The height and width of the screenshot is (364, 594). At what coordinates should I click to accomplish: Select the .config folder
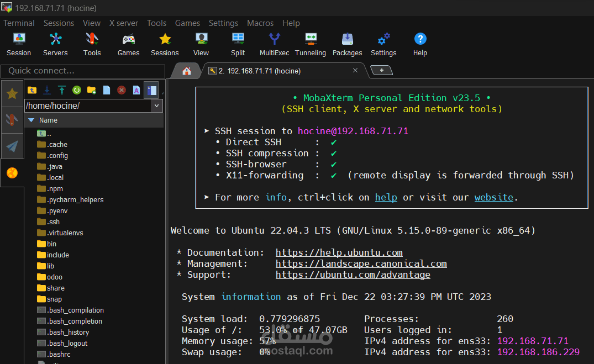coord(52,155)
